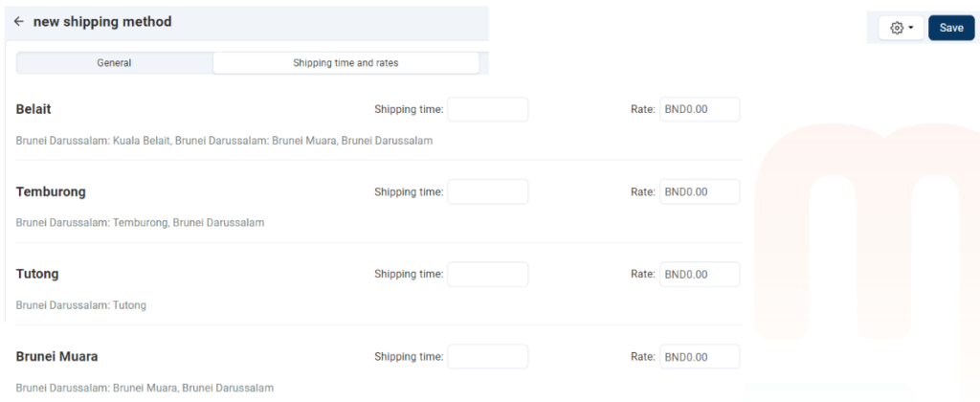The height and width of the screenshot is (402, 980).
Task: Click the Temburong rate input
Action: tap(700, 191)
